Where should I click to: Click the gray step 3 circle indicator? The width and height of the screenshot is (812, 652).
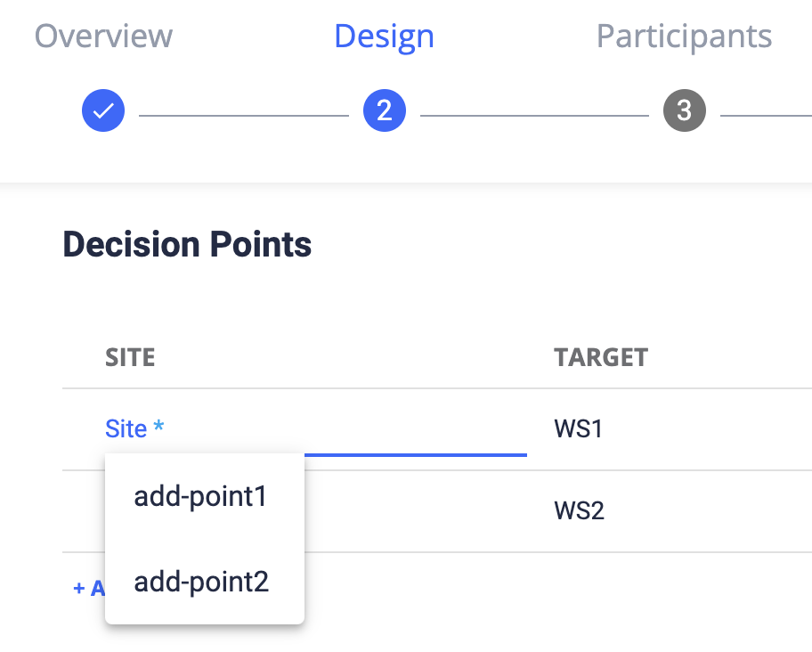[684, 110]
